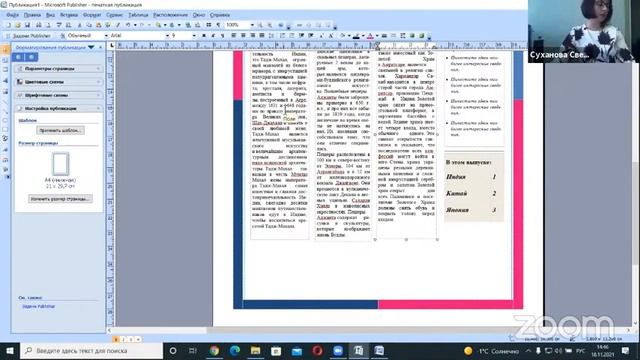Screen dimensions: 640x360
Task: Click the Windows taskbar search field
Action: (x=92, y=351)
